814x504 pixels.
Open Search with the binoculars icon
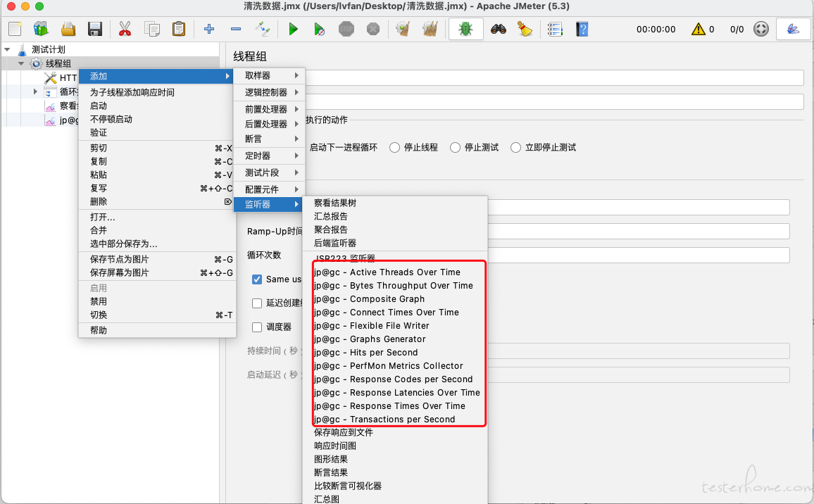click(x=499, y=29)
